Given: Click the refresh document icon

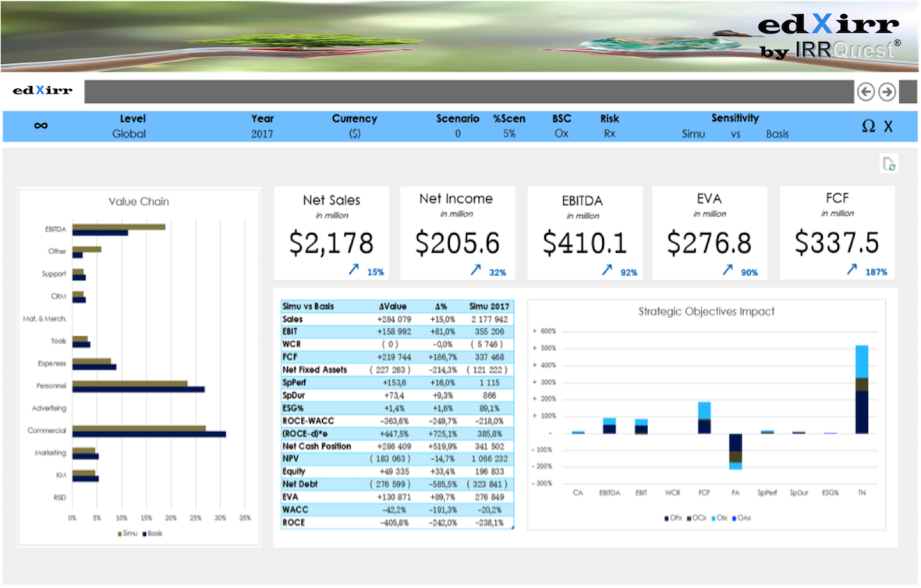Looking at the screenshot, I should pos(888,164).
